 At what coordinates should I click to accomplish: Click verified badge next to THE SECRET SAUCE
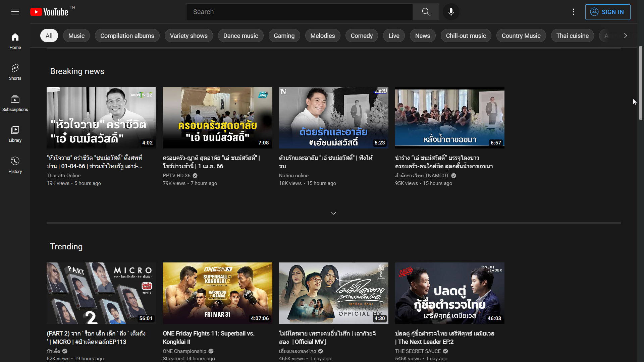point(445,351)
